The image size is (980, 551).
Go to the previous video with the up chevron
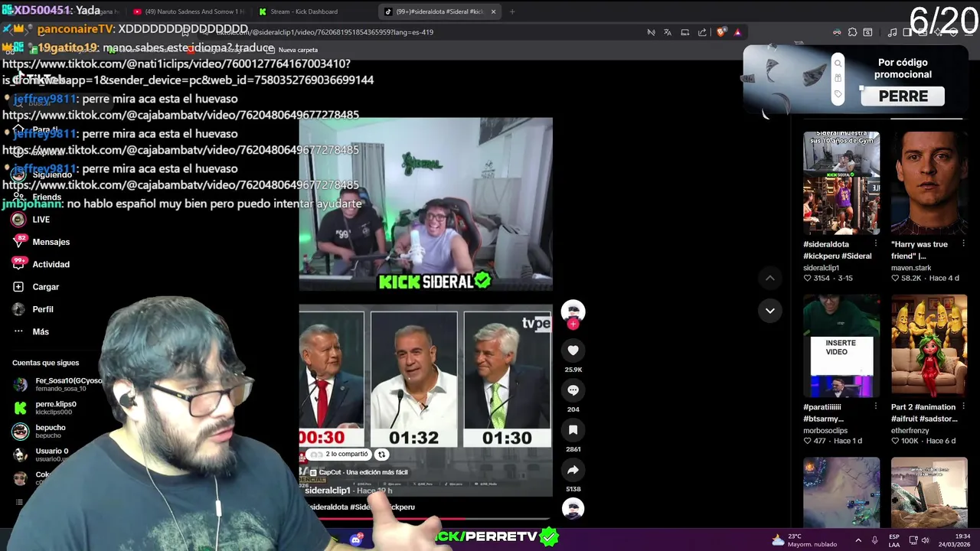[769, 278]
